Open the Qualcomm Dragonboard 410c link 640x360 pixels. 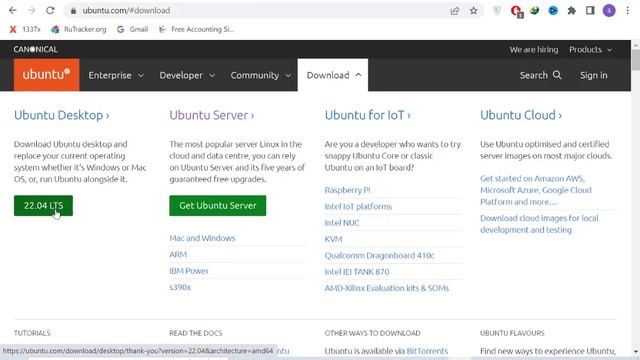tap(379, 255)
